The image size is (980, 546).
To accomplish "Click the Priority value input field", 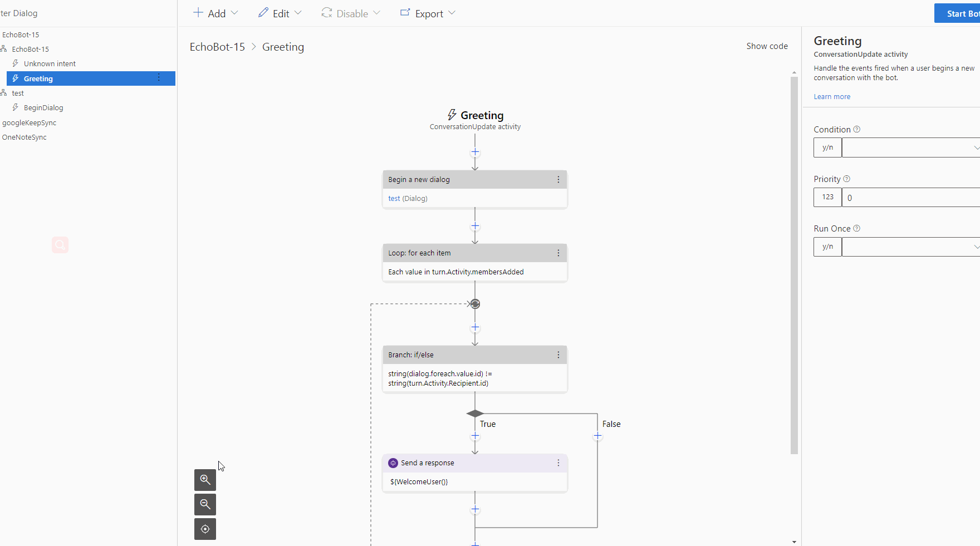I will [911, 197].
